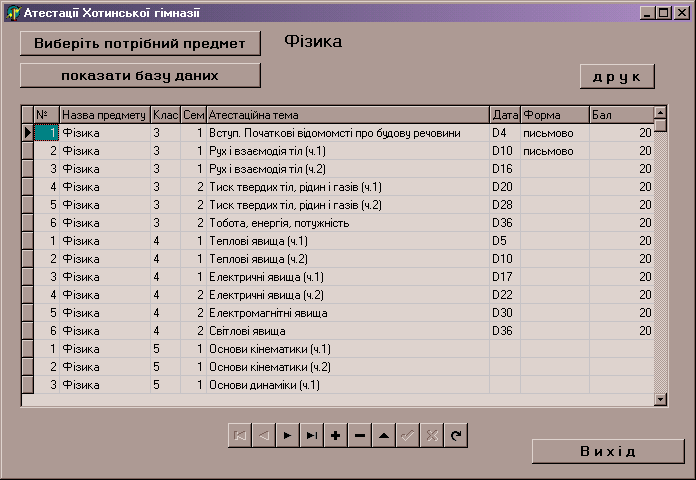The height and width of the screenshot is (480, 696).
Task: Click empty 'Дата' cell in 'Основи кінематики (ч.1)' row
Action: 505,349
